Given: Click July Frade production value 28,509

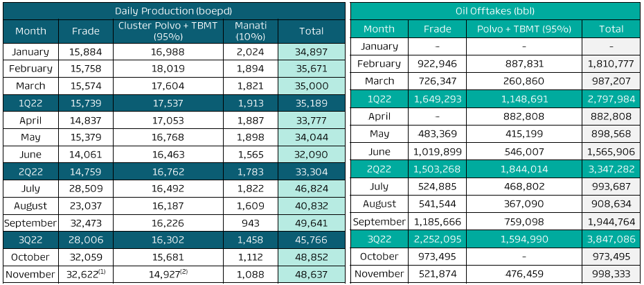Looking at the screenshot, I should pyautogui.click(x=85, y=189).
